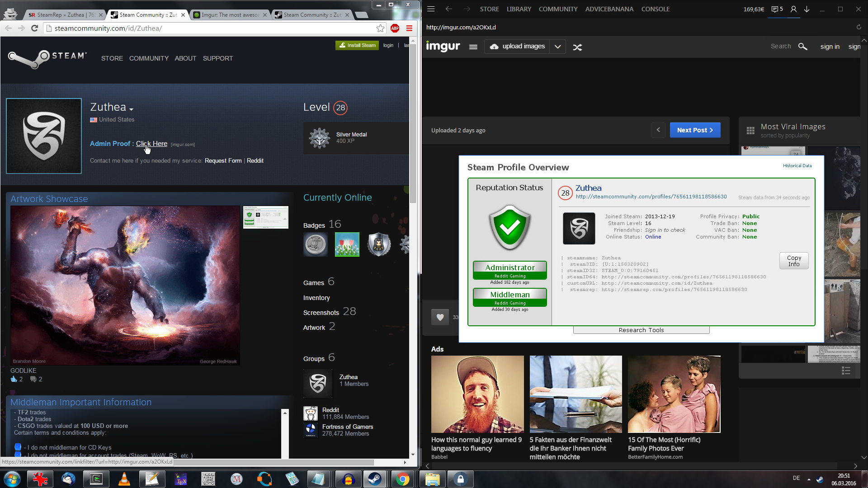The height and width of the screenshot is (488, 868).
Task: Click the heart favorite icon on Imgur post
Action: coord(440,317)
